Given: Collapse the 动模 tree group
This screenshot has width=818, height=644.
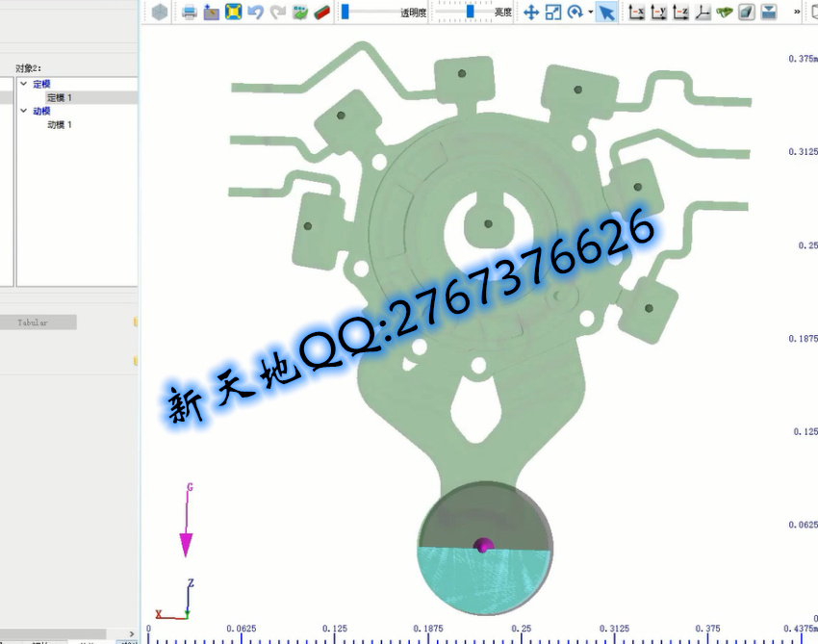Looking at the screenshot, I should point(24,112).
